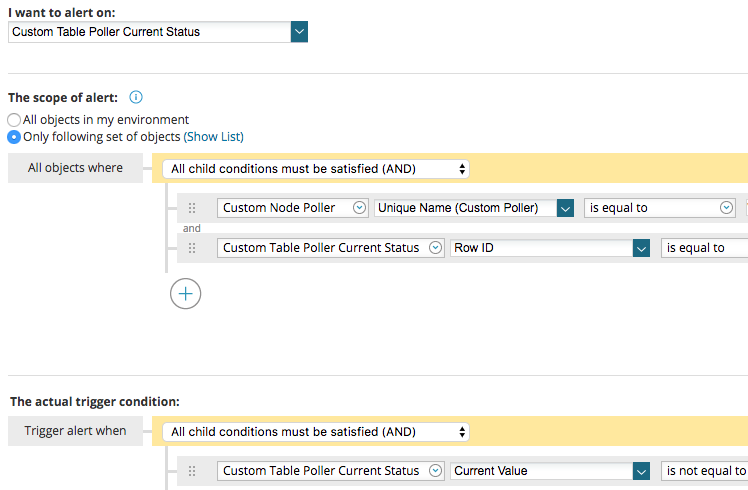The height and width of the screenshot is (490, 748).
Task: Click circular arrow next to trigger Custom Table Poller
Action: tap(435, 471)
